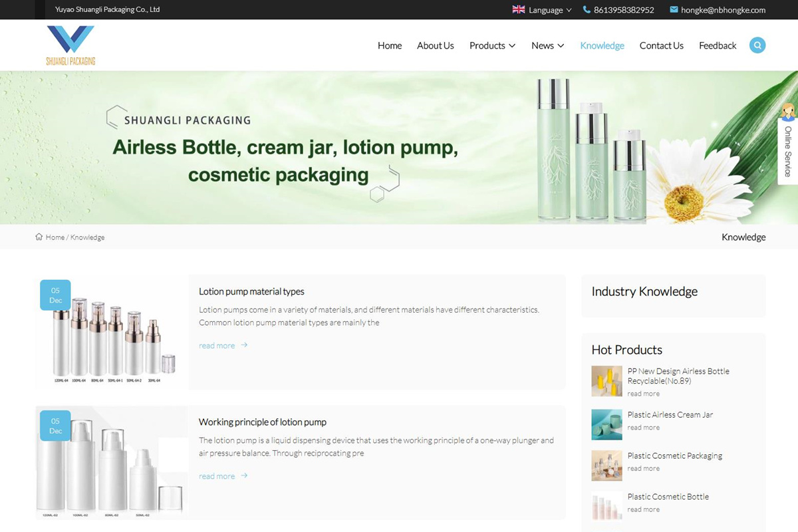This screenshot has width=798, height=532.
Task: Click Yuyao Shuangli Packaging Co., Ltd text
Action: [107, 9]
